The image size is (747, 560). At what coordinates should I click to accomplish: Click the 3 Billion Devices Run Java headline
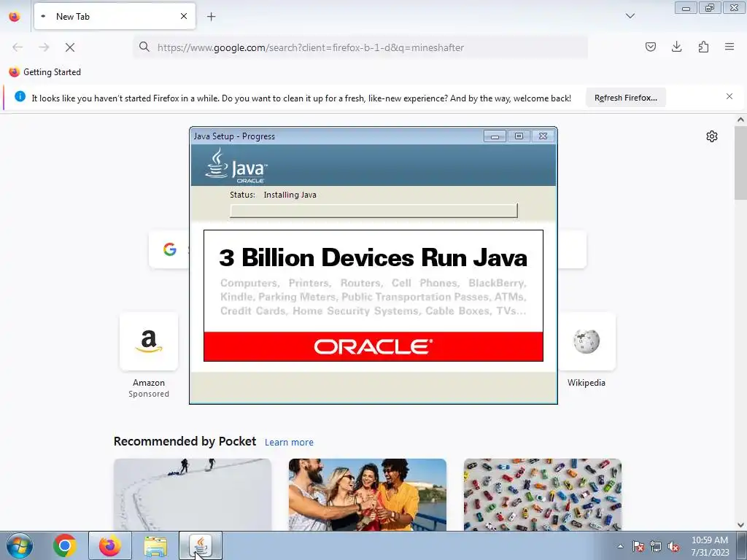click(373, 257)
